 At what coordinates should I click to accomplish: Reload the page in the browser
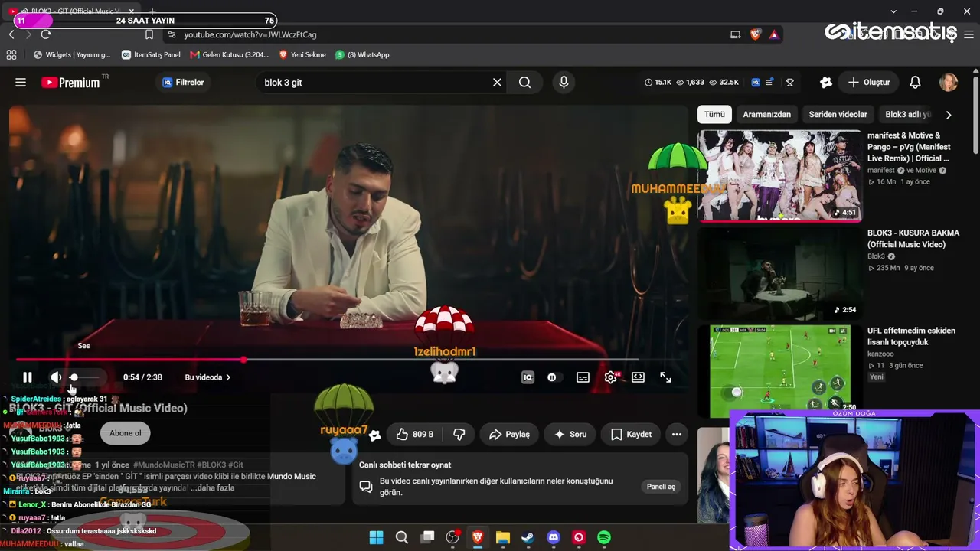pyautogui.click(x=46, y=34)
